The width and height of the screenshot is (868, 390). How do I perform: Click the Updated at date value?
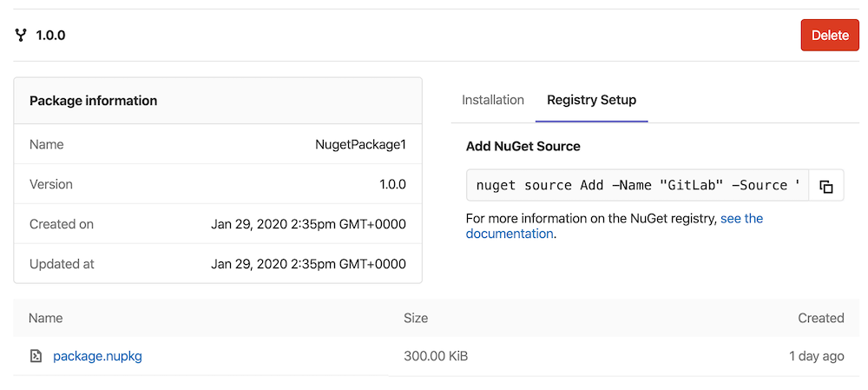tap(308, 264)
